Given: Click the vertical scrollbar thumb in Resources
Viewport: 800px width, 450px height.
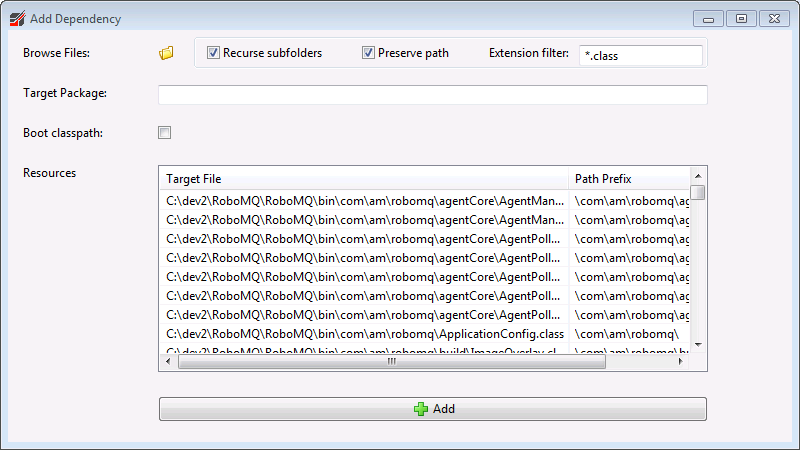Looking at the screenshot, I should coord(698,193).
